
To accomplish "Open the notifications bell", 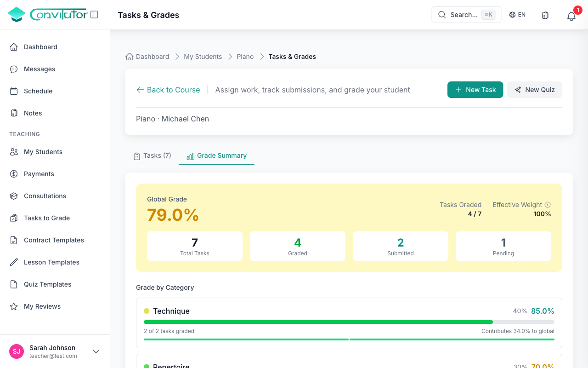I will [571, 16].
